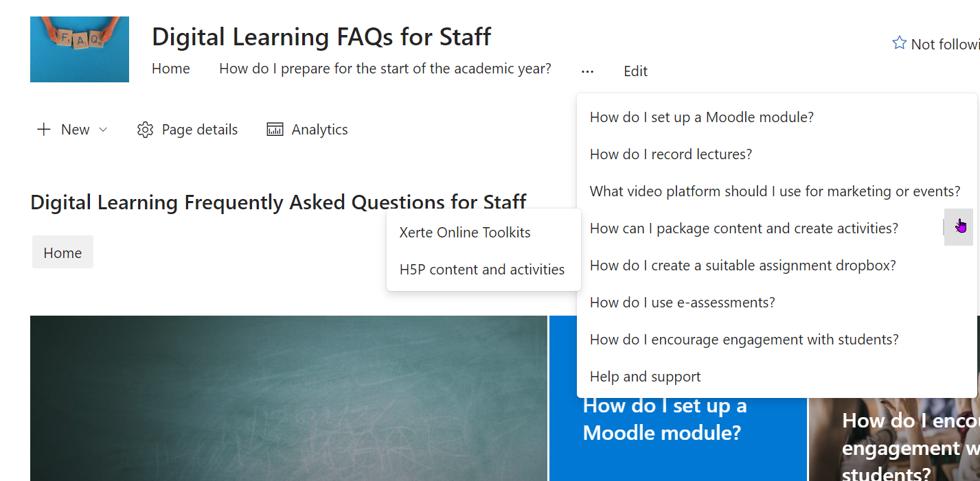This screenshot has width=980, height=481.
Task: Toggle the navigation overflow ellipsis menu
Action: tap(587, 71)
